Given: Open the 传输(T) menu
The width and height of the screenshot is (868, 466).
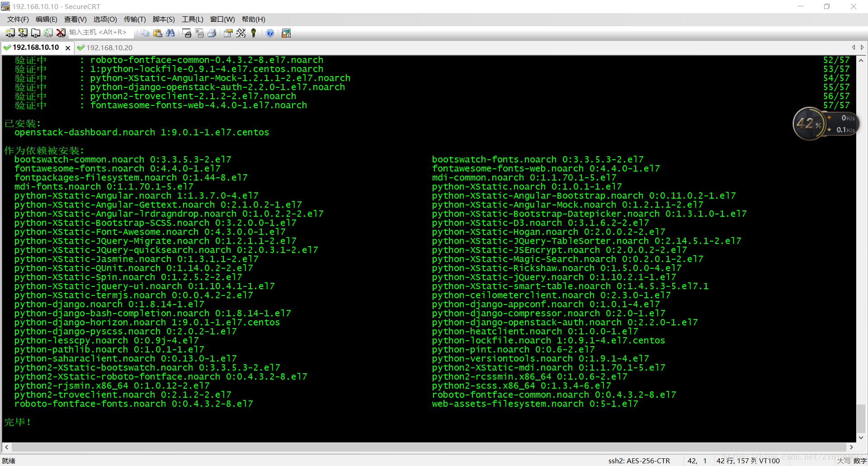Looking at the screenshot, I should 135,19.
